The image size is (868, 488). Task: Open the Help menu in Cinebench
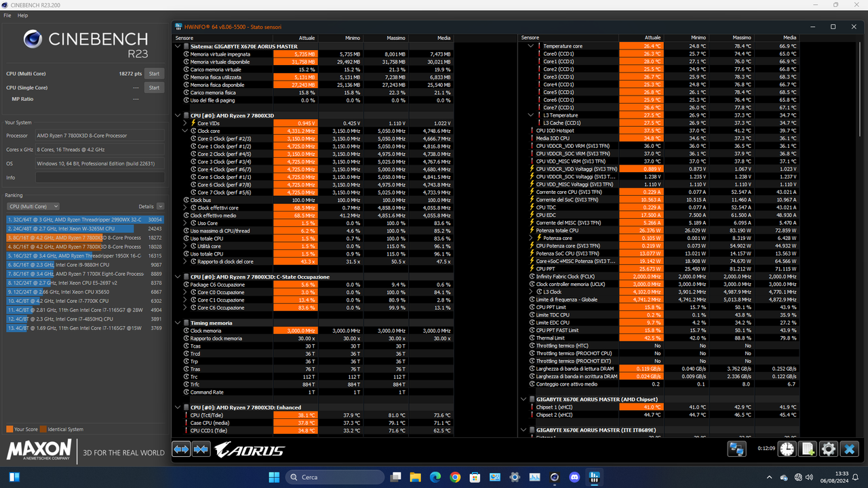[22, 15]
